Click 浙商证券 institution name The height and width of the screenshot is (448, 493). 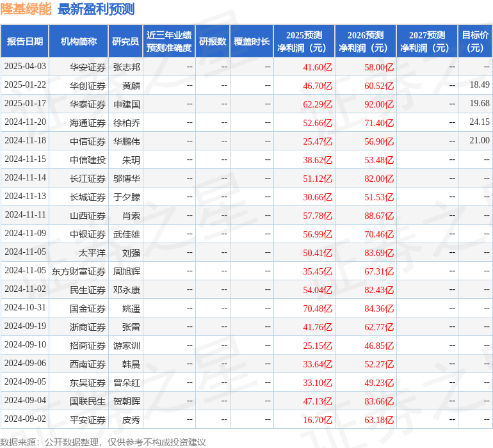(x=88, y=327)
